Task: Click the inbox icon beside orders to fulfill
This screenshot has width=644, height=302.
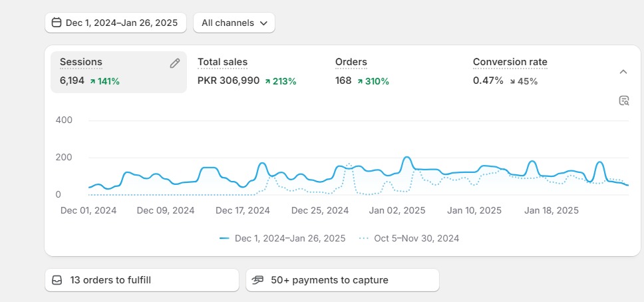Action: (x=57, y=280)
